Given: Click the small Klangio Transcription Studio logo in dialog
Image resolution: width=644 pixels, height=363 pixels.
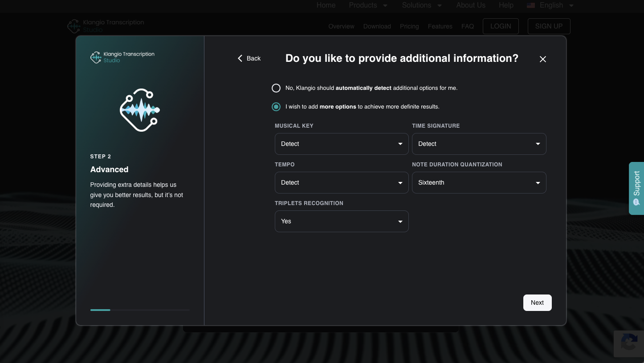Looking at the screenshot, I should point(122,57).
